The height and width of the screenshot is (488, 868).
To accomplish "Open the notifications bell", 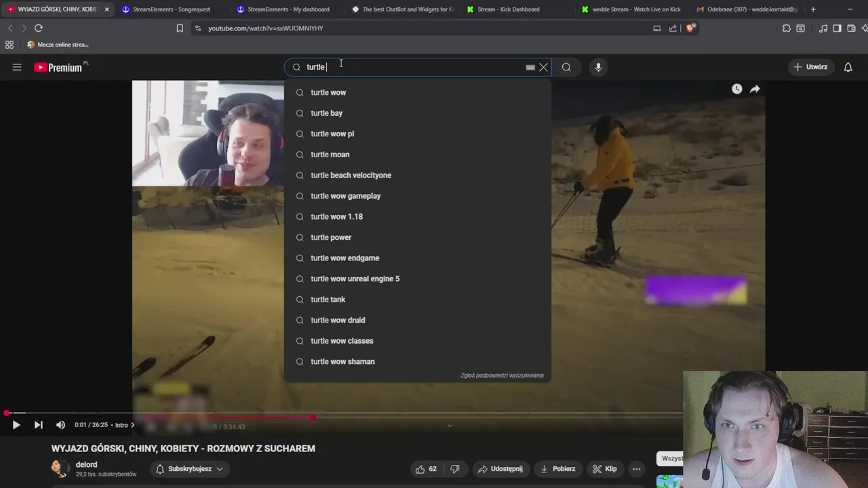I will point(848,67).
